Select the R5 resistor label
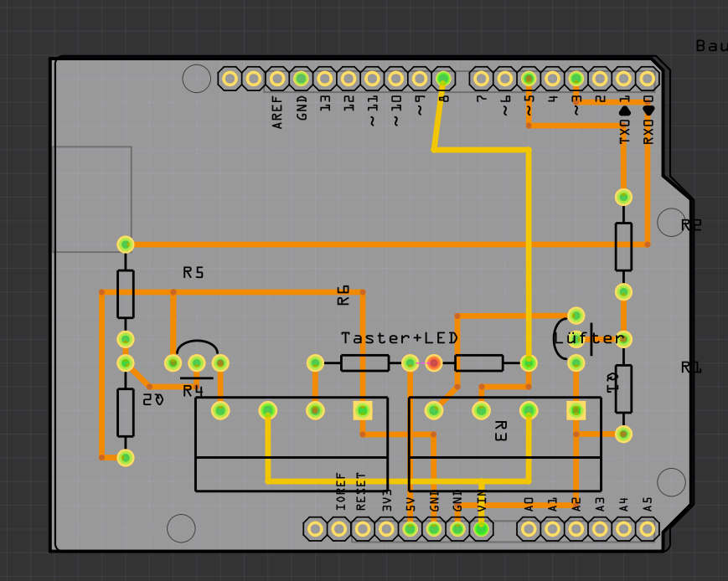The height and width of the screenshot is (581, 728). (194, 273)
